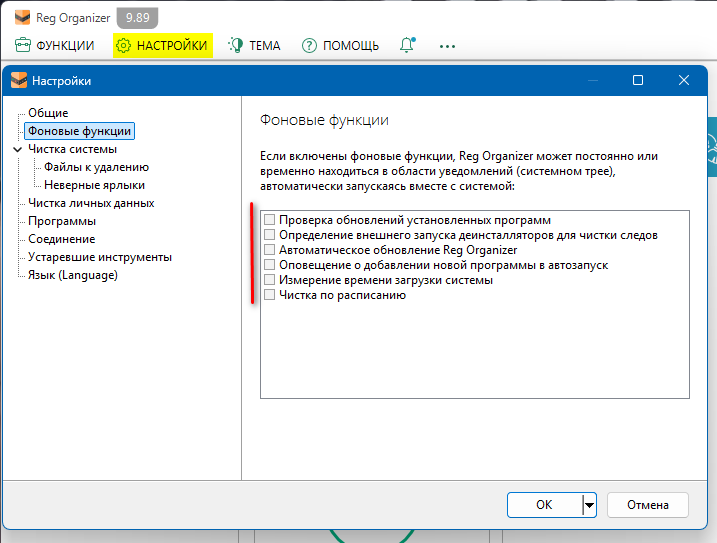Screen dimensions: 717x543
Task: Collapse the Чистка системы tree node
Action: pos(17,149)
